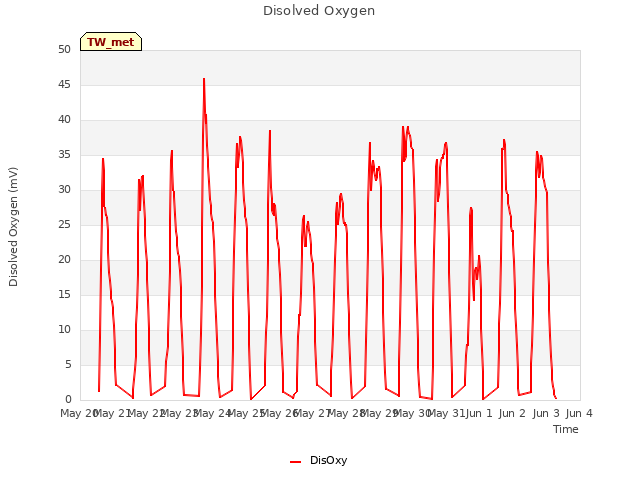Click the y-axis label 35
Viewport: 640px width, 480px height.
(x=64, y=154)
